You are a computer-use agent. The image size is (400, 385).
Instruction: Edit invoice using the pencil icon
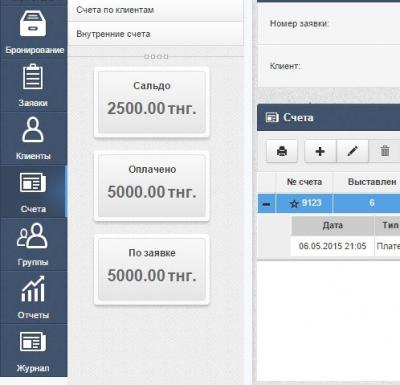tap(352, 151)
